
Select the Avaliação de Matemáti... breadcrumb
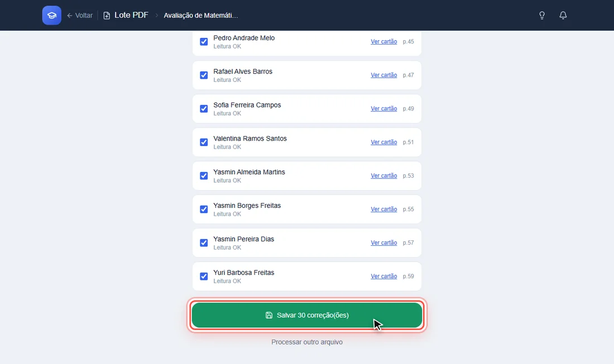tap(201, 16)
